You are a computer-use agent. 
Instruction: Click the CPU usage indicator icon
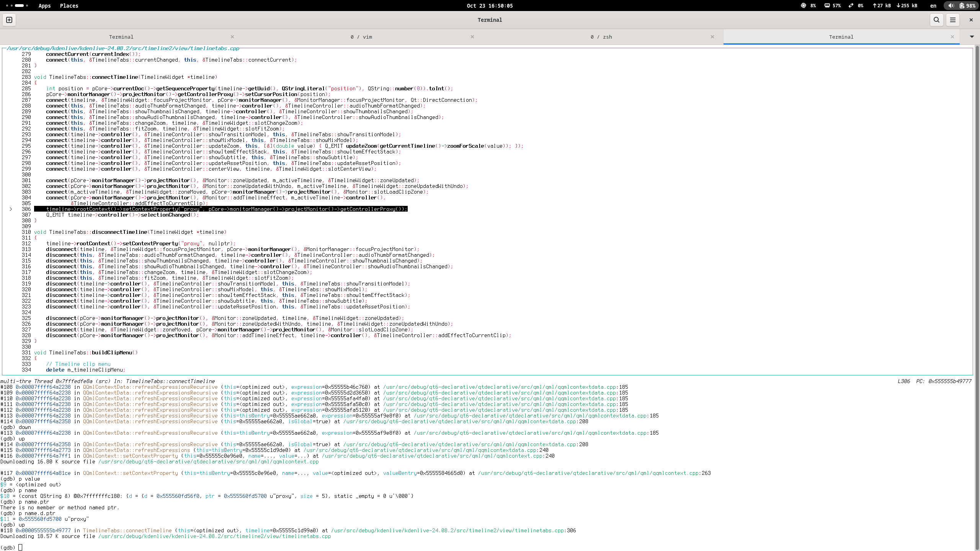803,6
